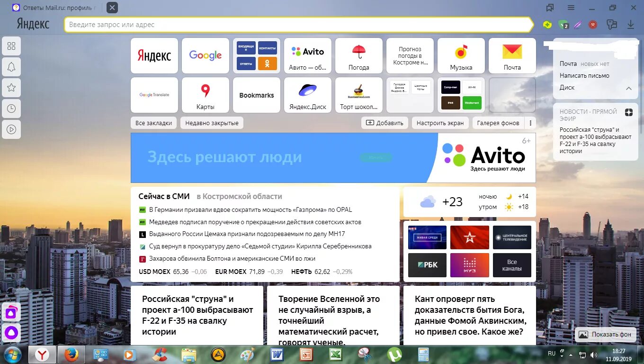Image resolution: width=644 pixels, height=364 pixels.
Task: Click the Показать фон button
Action: tap(605, 334)
